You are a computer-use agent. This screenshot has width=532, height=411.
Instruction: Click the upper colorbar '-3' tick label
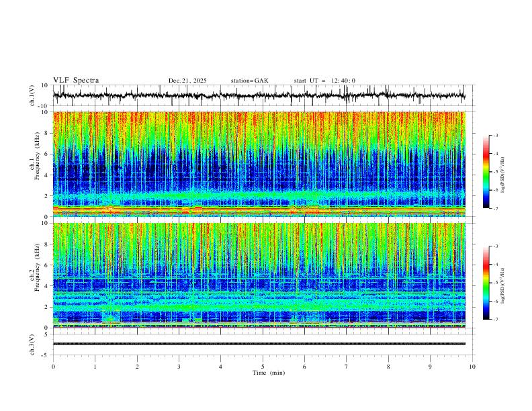click(x=495, y=135)
